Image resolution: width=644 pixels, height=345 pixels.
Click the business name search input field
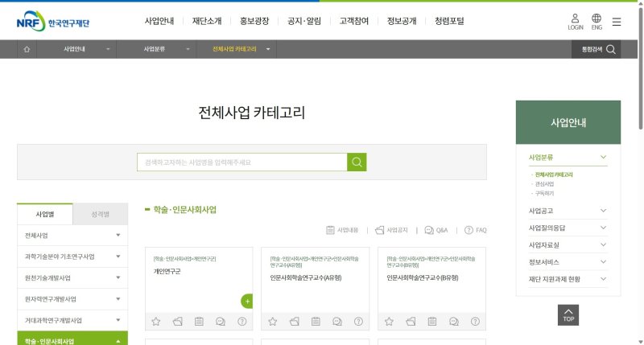click(x=242, y=162)
